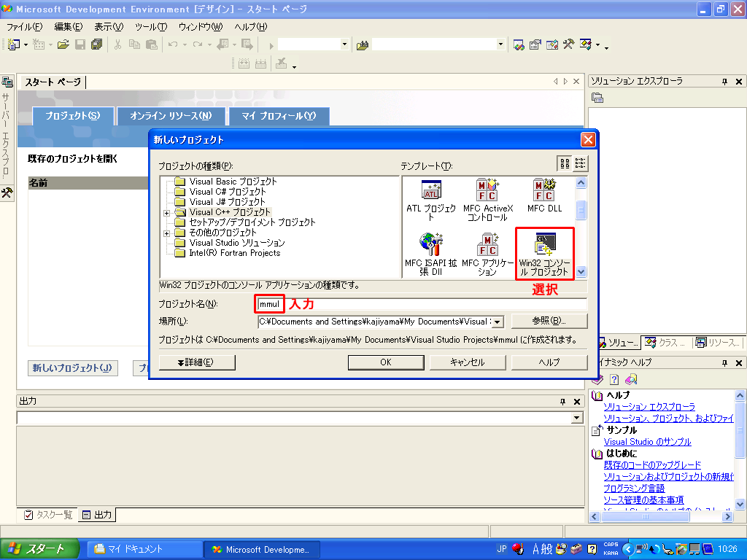Screen dimensions: 747x560
Task: Click the Index icon in Dynamic Help
Action: coord(614,379)
